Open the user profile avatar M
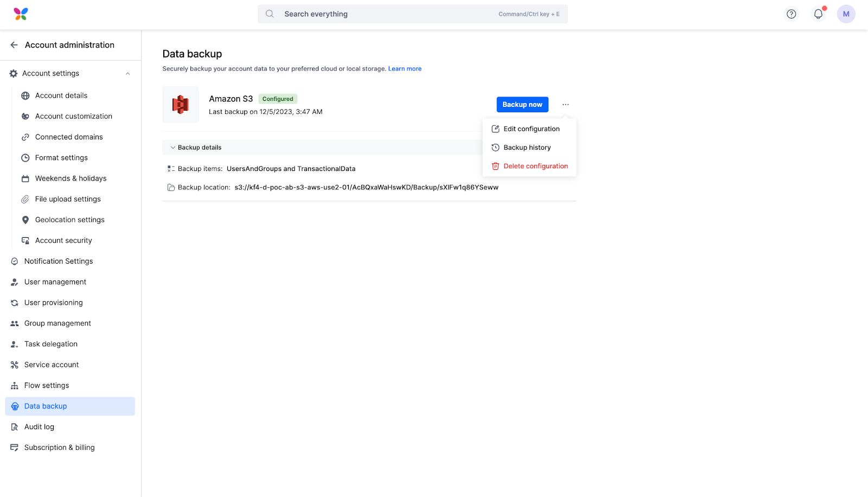Screen dimensions: 868x497 click(846, 14)
